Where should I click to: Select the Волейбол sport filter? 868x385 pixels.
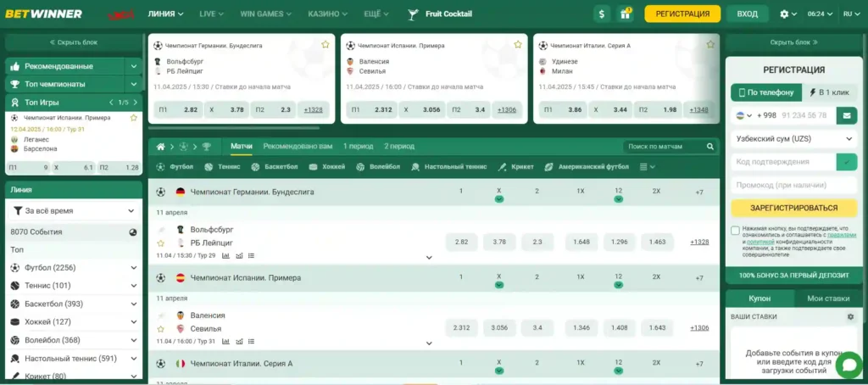[377, 167]
